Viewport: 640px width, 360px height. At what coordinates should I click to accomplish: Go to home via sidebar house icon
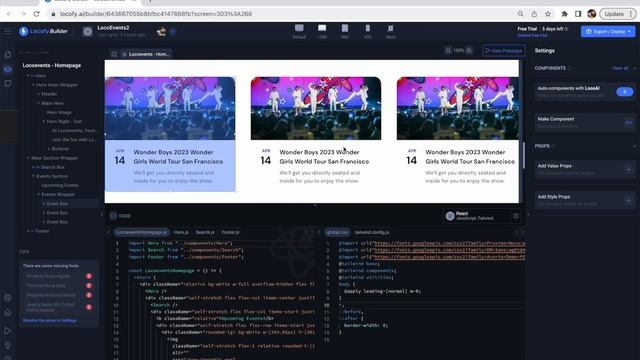pyautogui.click(x=8, y=313)
